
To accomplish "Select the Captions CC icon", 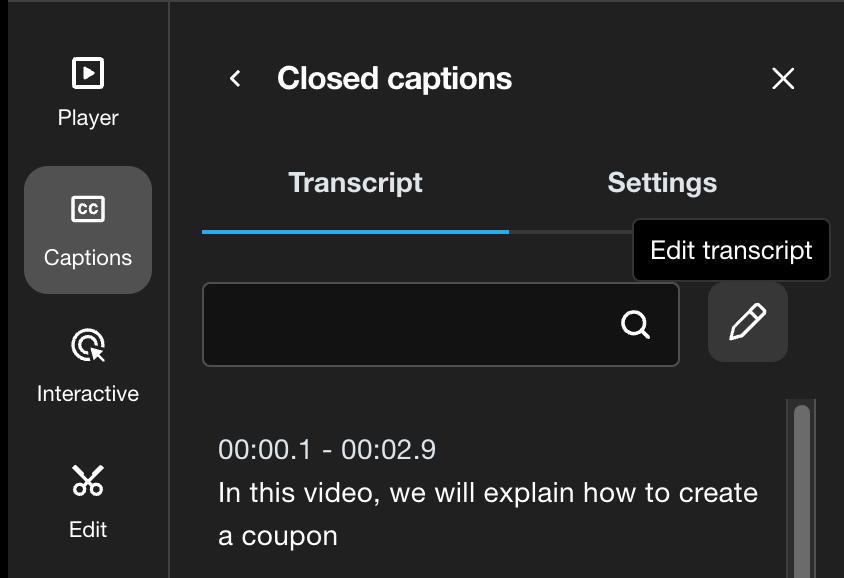I will coord(88,209).
